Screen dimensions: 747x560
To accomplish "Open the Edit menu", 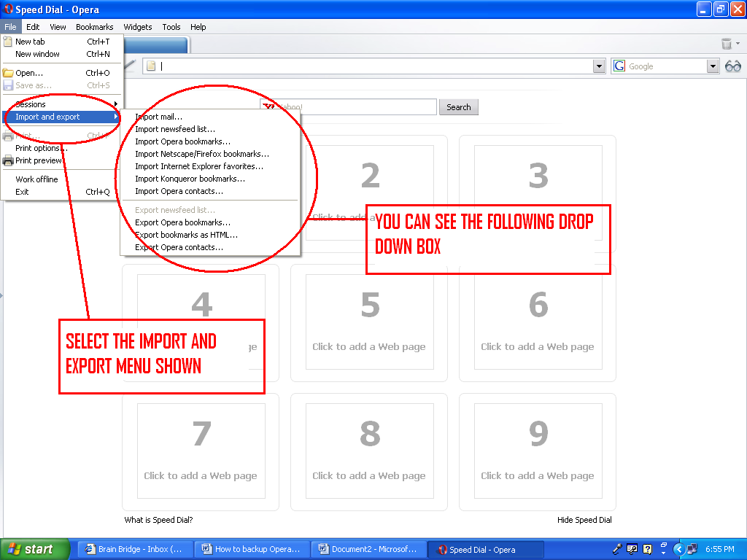I will [x=33, y=27].
